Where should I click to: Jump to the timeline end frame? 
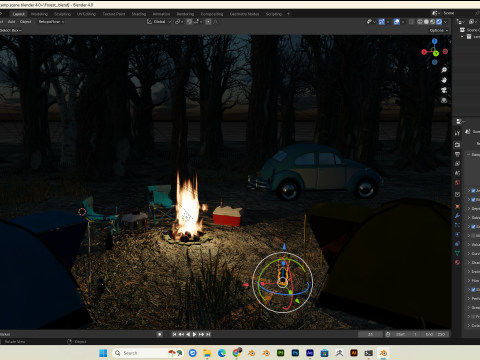[208, 334]
